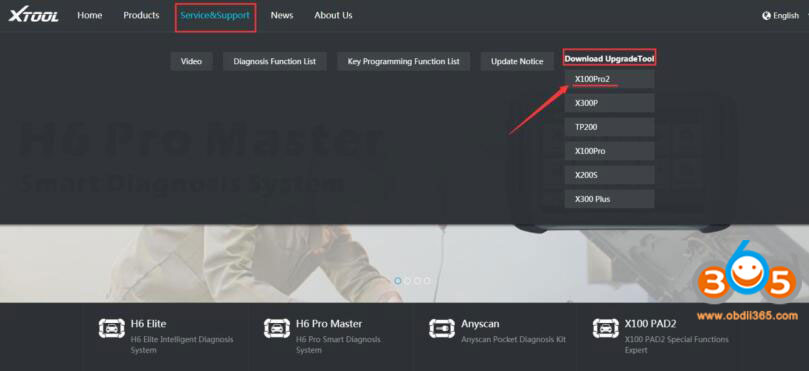
Task: Click the globe language icon
Action: pos(766,15)
